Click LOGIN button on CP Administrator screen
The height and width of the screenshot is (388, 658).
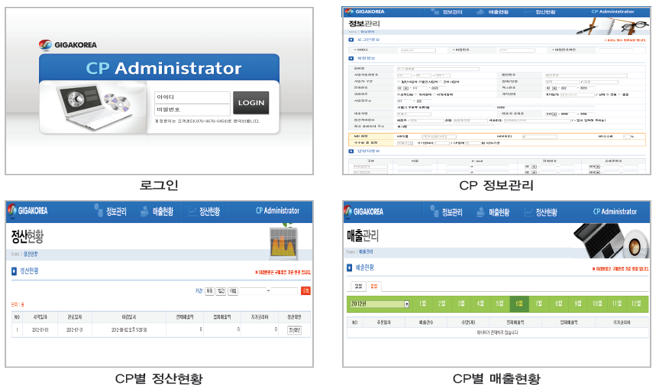251,103
